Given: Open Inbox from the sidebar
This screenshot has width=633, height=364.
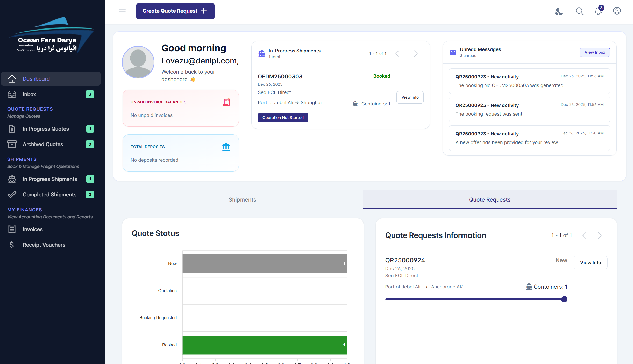Looking at the screenshot, I should click(29, 94).
